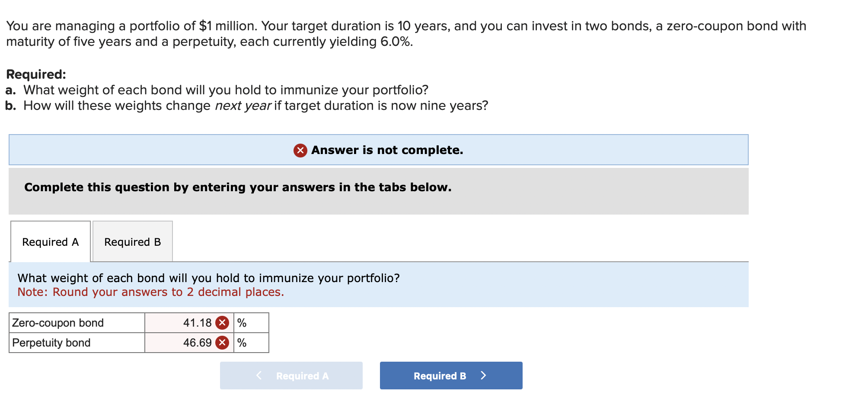Edit the Zero-coupon bond weight field
This screenshot has height=411, width=868.
[x=182, y=323]
